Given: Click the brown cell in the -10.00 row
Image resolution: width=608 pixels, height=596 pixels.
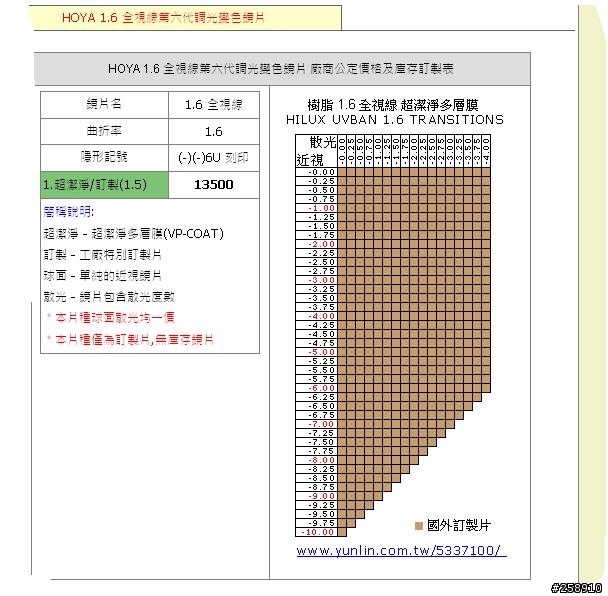Looking at the screenshot, I should coord(342,532).
